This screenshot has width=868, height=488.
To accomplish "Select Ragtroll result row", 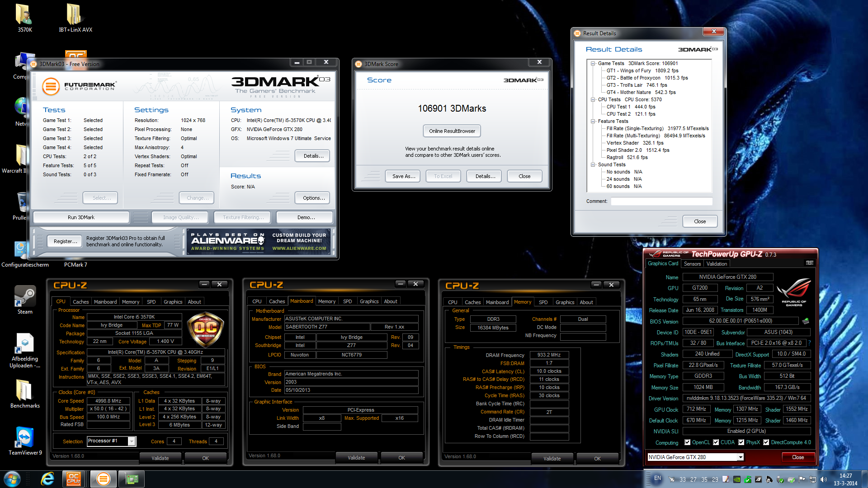I will 627,157.
